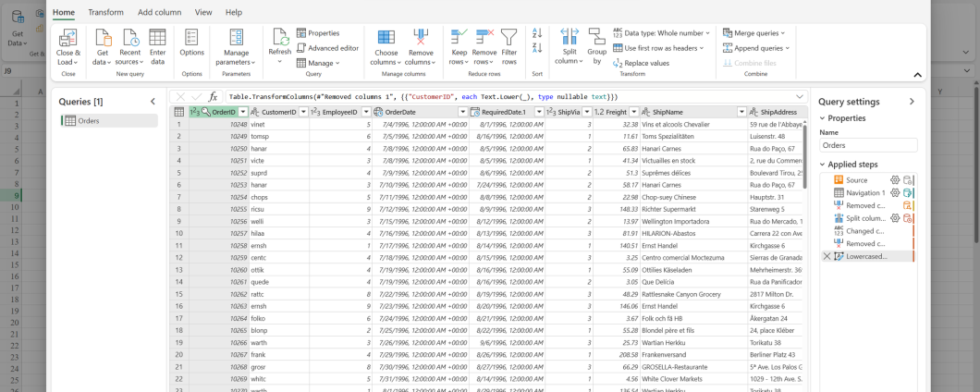
Task: Collapse the Properties section
Action: click(822, 118)
